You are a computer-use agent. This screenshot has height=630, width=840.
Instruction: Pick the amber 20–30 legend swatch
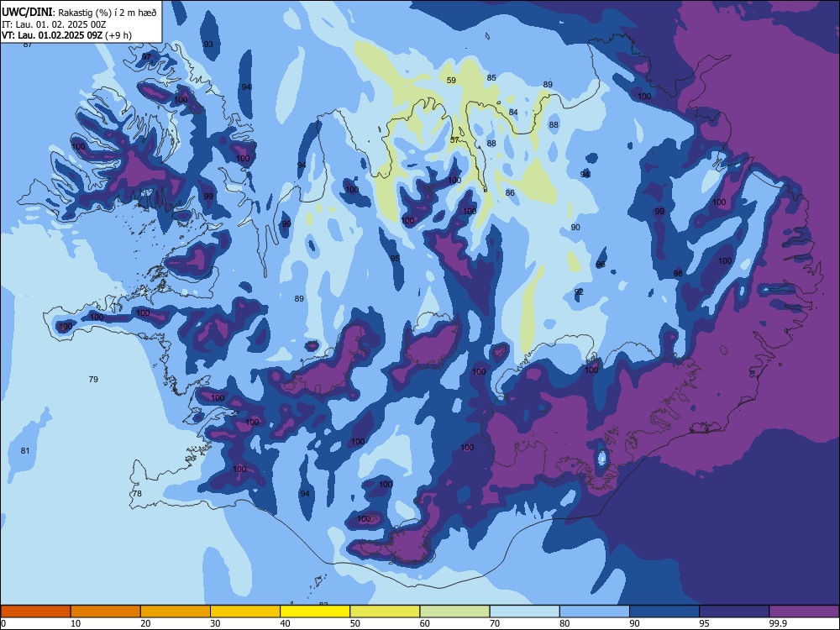176,612
